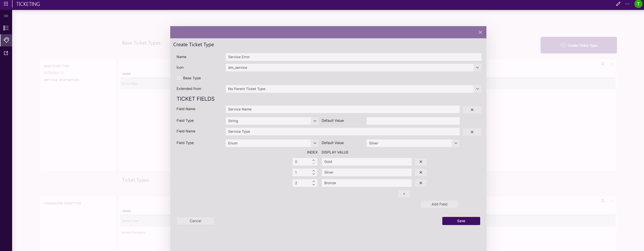Image resolution: width=644 pixels, height=251 pixels.
Task: Open the ticket list sidebar icon
Action: click(6, 28)
